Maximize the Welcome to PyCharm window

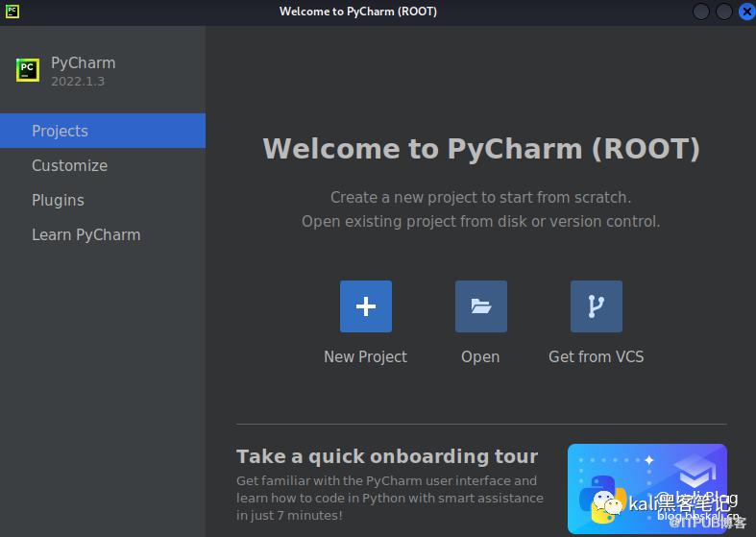[724, 12]
